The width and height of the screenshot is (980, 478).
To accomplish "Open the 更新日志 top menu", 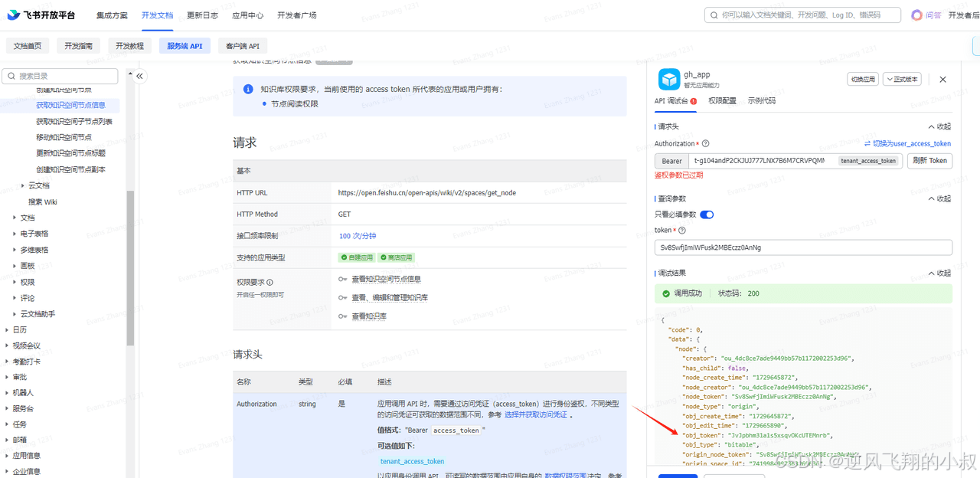I will coord(202,15).
